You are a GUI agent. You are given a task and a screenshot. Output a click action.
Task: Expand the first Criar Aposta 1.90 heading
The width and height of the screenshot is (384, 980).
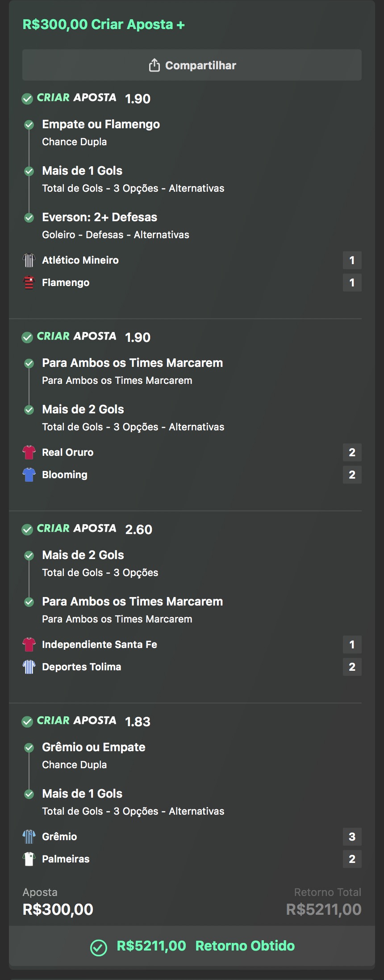tap(86, 98)
